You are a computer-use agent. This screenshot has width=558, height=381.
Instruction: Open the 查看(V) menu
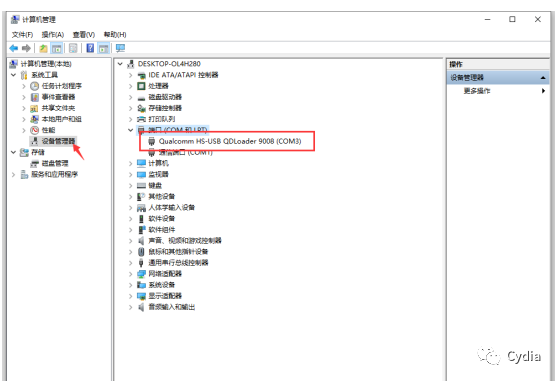(x=84, y=35)
